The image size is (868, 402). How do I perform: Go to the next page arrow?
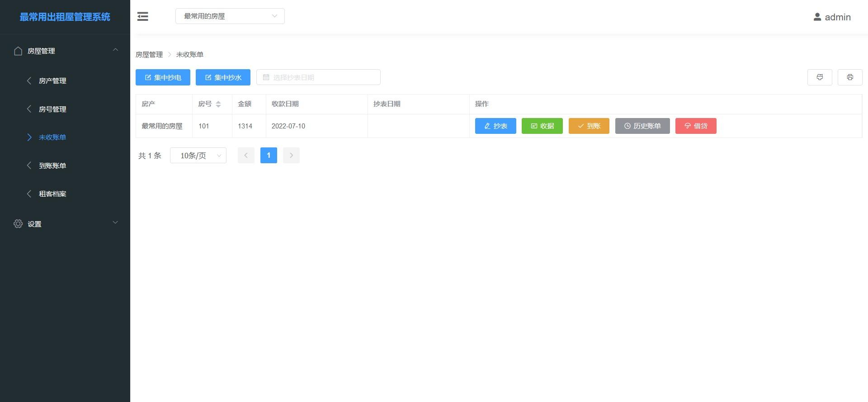coord(291,155)
